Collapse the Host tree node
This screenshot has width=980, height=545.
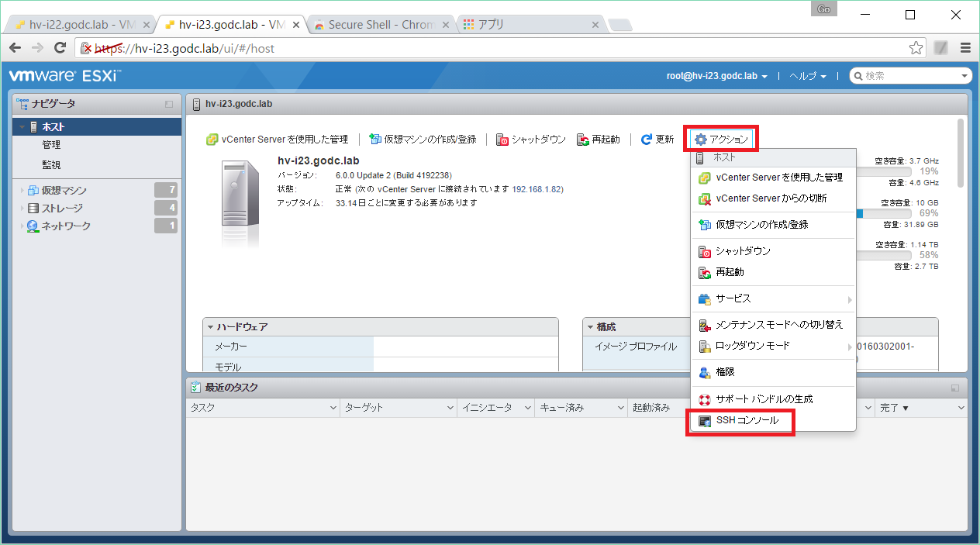[x=22, y=127]
